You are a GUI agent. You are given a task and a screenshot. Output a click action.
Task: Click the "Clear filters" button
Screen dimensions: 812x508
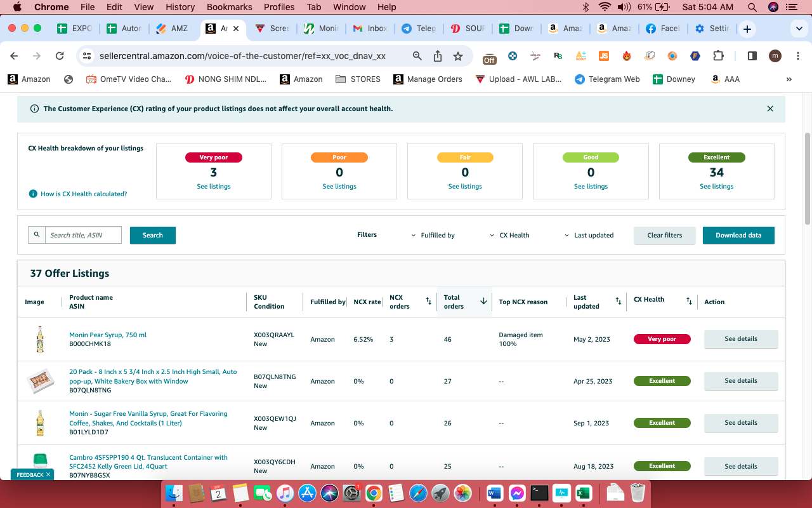(x=665, y=235)
